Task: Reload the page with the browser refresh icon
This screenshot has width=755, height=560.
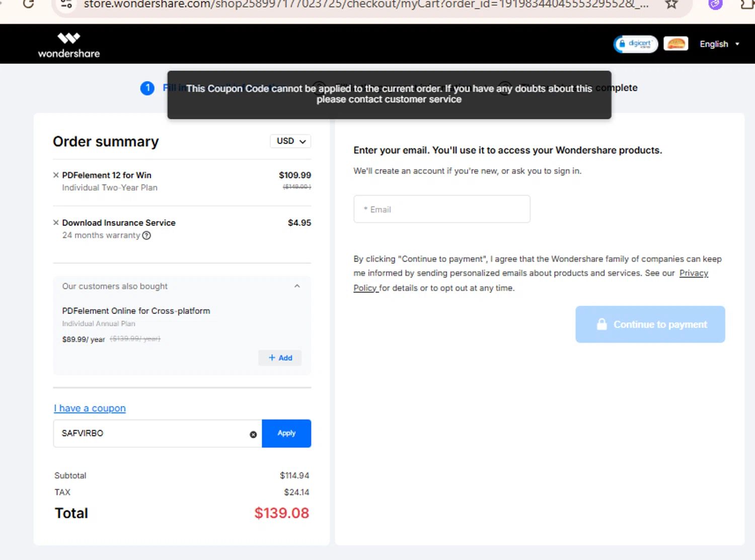Action: (x=29, y=4)
